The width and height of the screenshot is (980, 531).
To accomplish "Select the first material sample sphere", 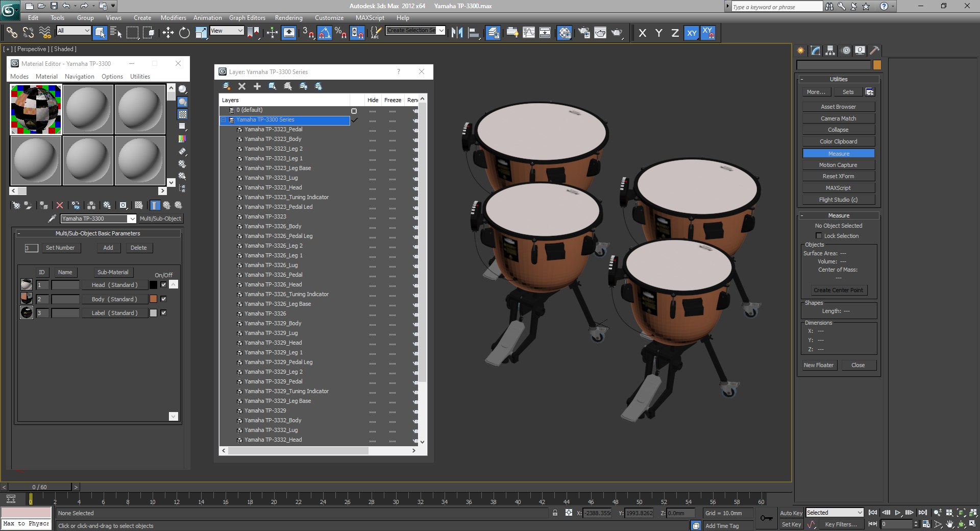I will 36,110.
